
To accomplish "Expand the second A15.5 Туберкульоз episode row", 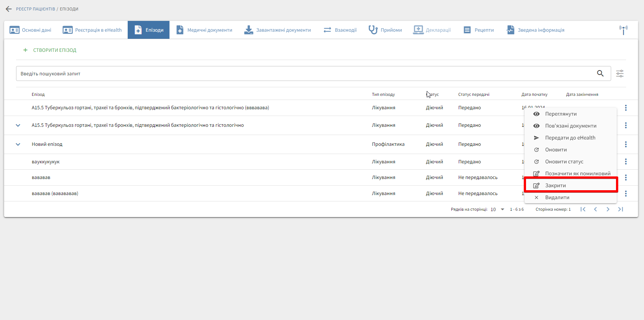I will point(18,125).
